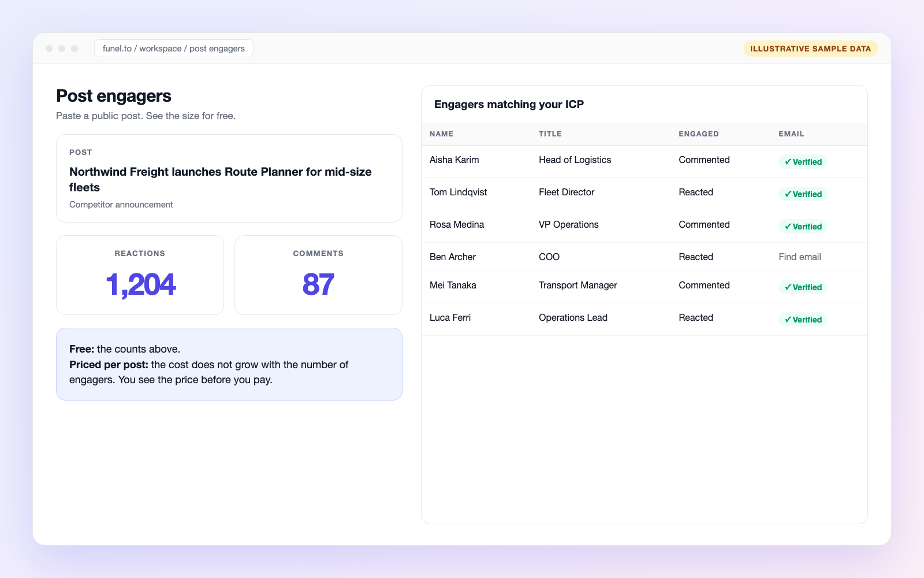Click Verified badge for Aisha Karim
The width and height of the screenshot is (924, 578).
tap(803, 162)
